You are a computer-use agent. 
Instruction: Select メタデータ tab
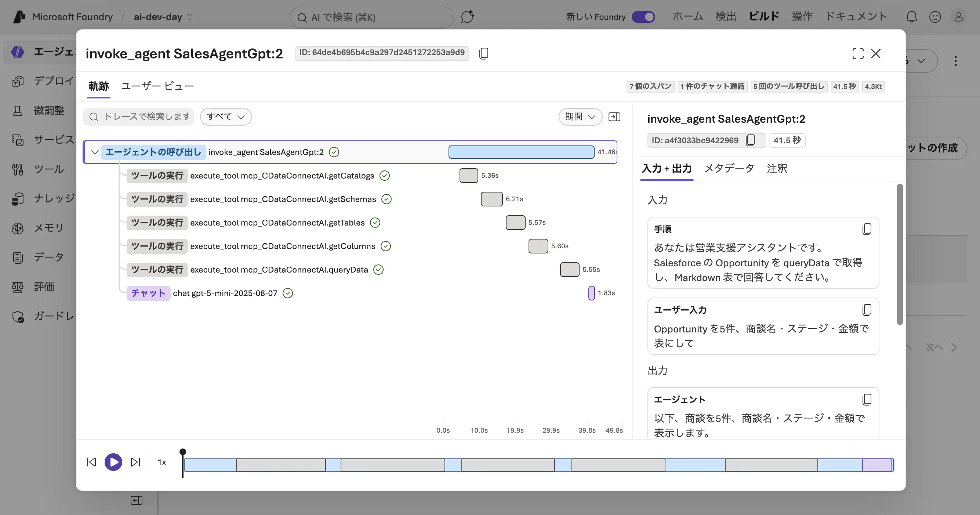[729, 168]
